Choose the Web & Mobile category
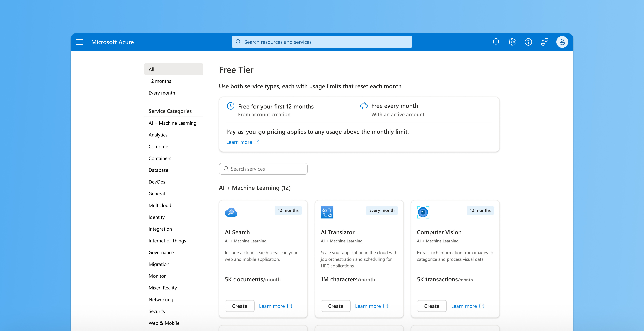 (x=174, y=323)
